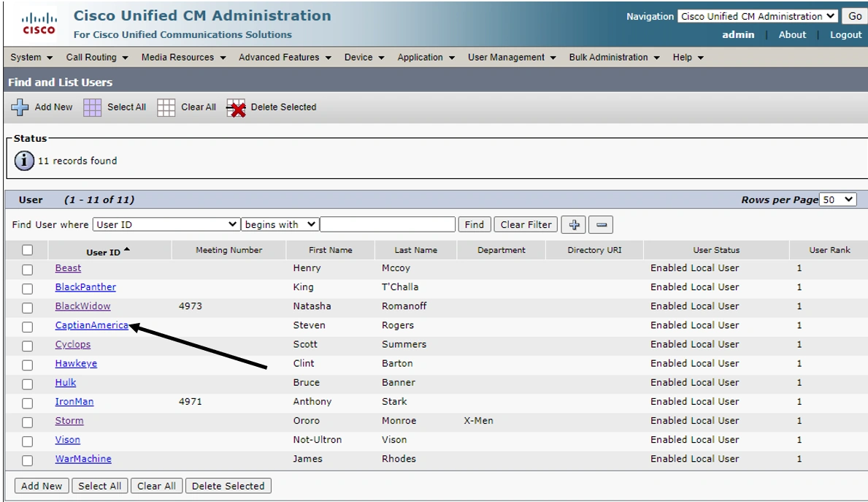Viewport: 868px width, 502px height.
Task: Check the box for user Vison
Action: tap(27, 441)
